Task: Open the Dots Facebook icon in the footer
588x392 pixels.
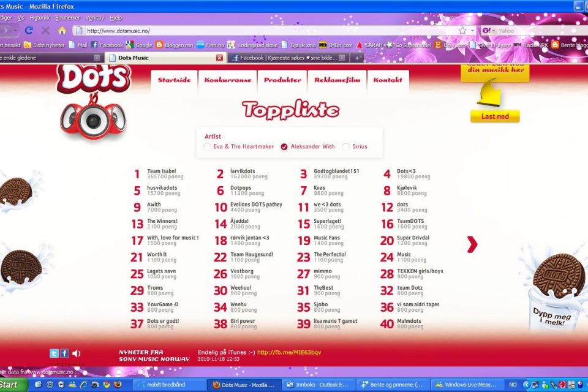Action: pyautogui.click(x=64, y=353)
